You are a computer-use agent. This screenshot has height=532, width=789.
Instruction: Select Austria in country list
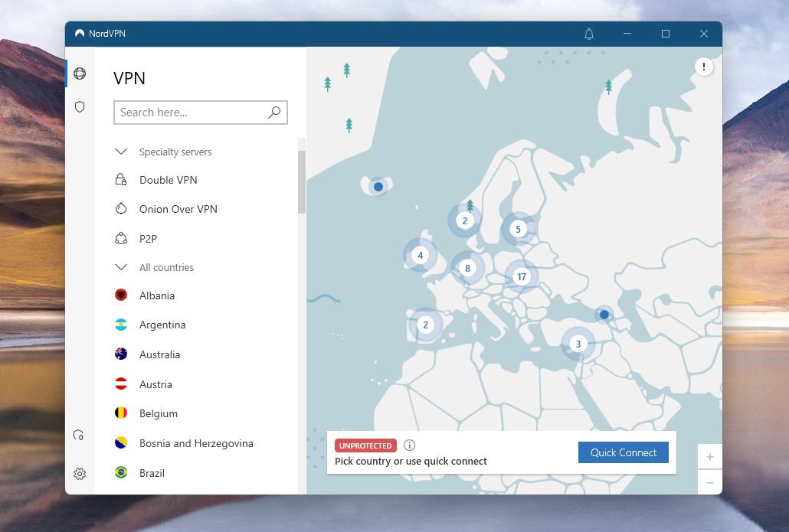click(156, 384)
